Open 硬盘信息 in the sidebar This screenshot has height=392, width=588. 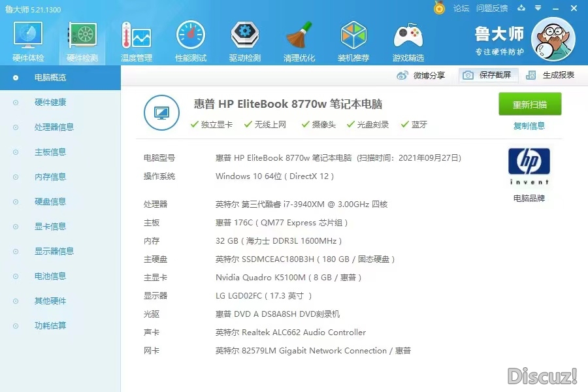click(50, 202)
